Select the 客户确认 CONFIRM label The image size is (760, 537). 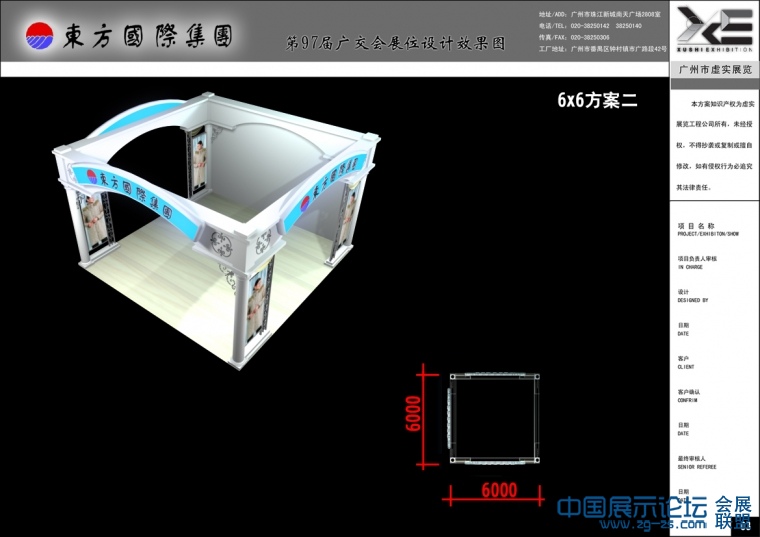[x=688, y=395]
